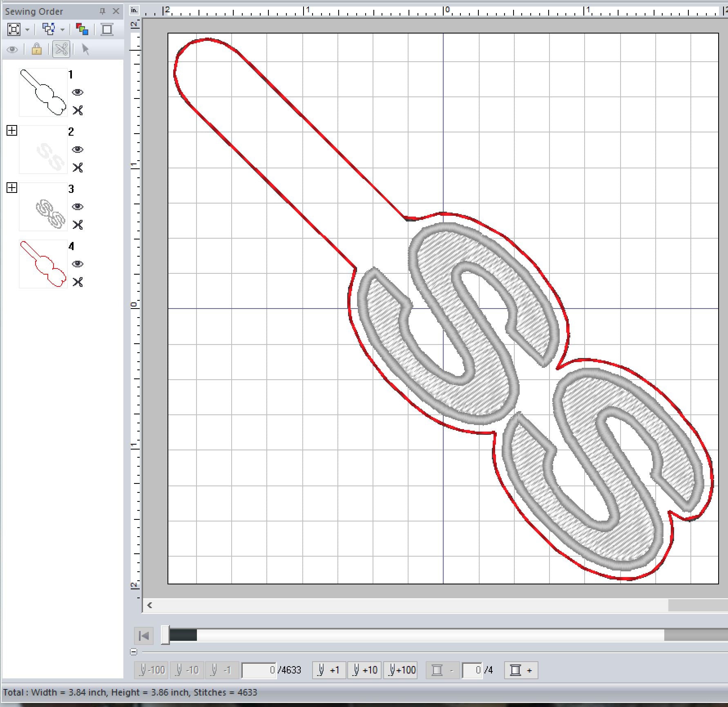728x707 pixels.
Task: Click the stitch simulator slider handle
Action: (x=165, y=635)
